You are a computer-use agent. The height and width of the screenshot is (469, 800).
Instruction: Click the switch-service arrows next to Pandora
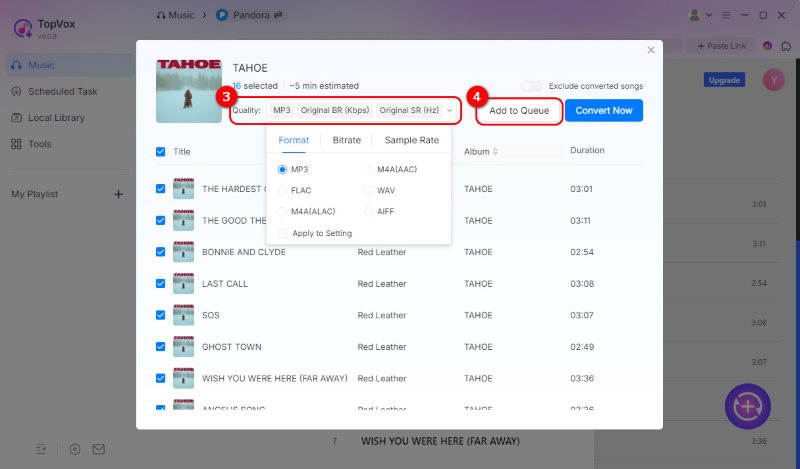pos(278,15)
